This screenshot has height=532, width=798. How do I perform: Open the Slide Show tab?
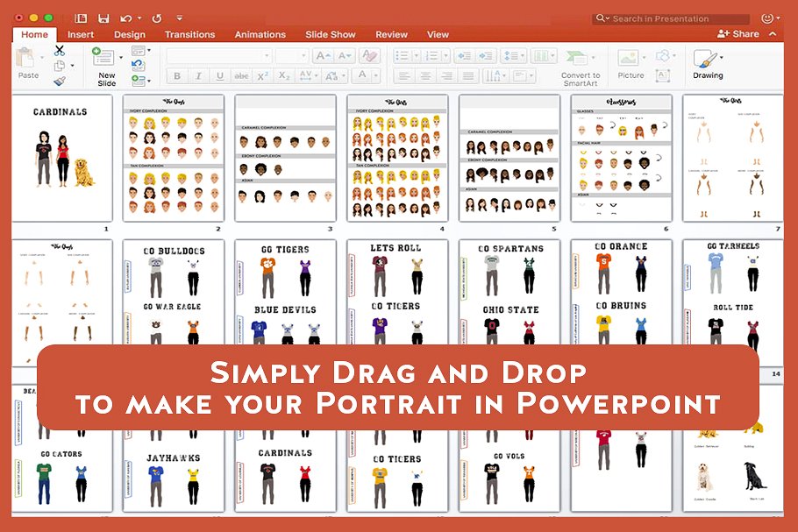330,34
